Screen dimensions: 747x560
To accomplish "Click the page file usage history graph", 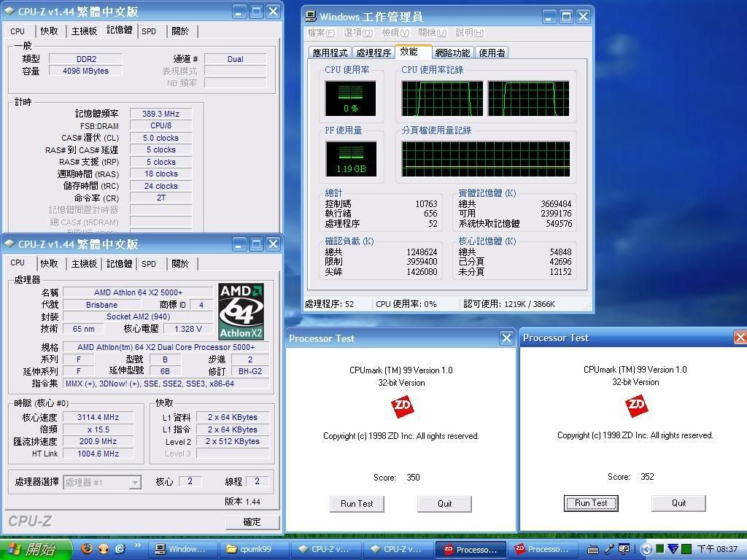I will point(485,159).
